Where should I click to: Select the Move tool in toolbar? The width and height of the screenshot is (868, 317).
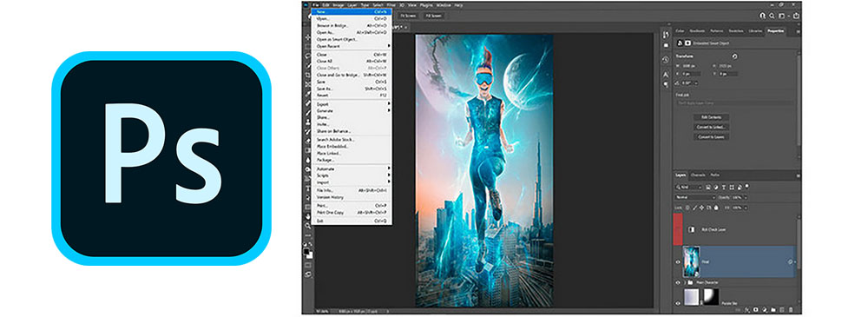click(308, 37)
